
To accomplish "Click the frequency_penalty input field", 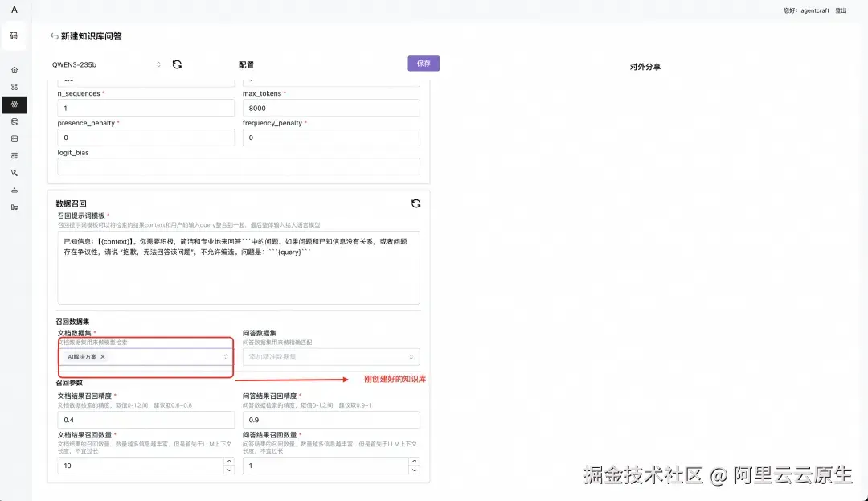I will click(331, 138).
